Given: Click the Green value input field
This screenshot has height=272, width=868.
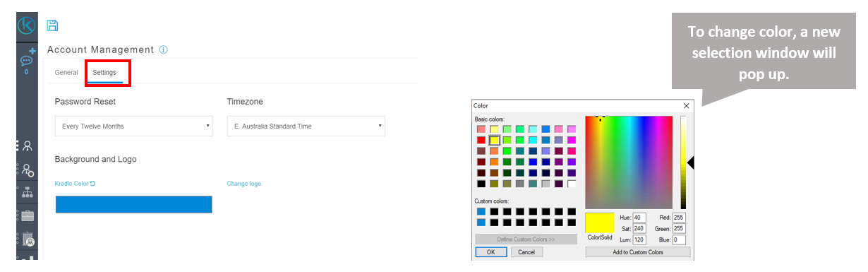Looking at the screenshot, I should (x=680, y=228).
